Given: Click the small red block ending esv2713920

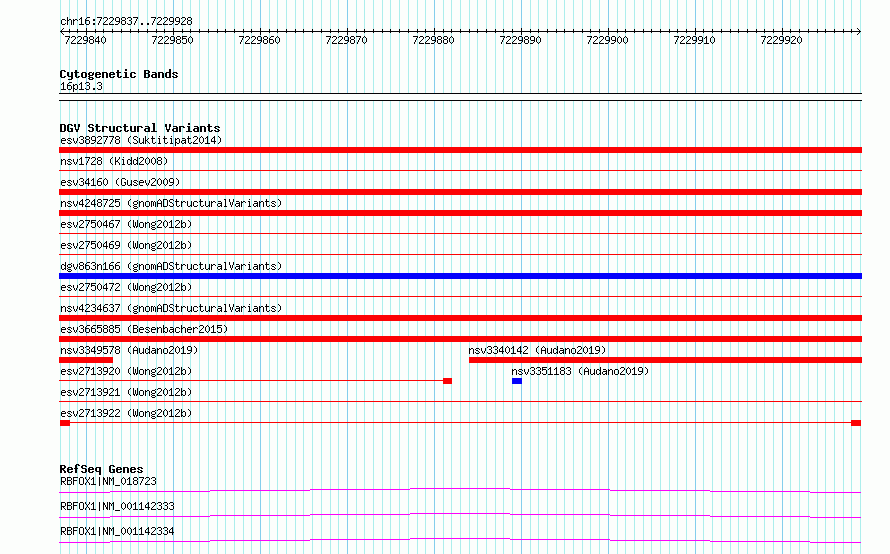Looking at the screenshot, I should tap(447, 381).
